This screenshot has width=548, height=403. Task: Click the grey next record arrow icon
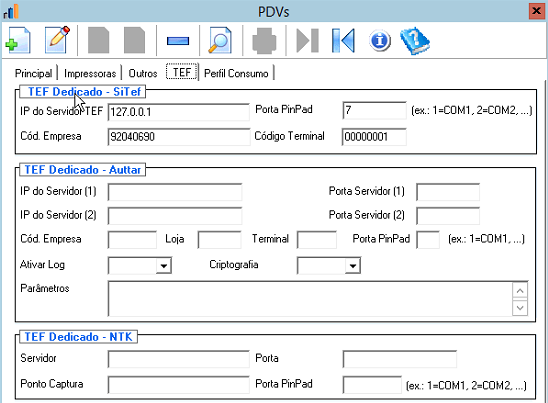[x=308, y=41]
